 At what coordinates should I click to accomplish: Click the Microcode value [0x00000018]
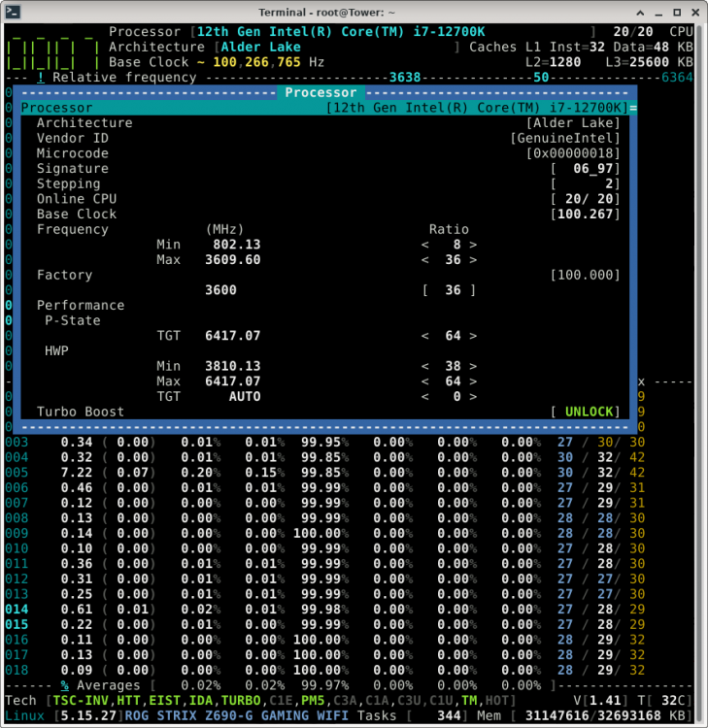click(x=573, y=153)
